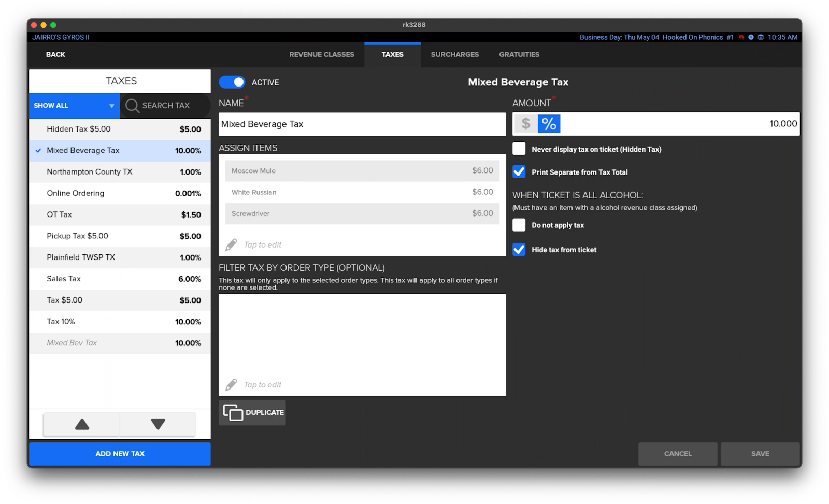The height and width of the screenshot is (504, 829).
Task: Toggle the Active switch off
Action: tap(232, 82)
